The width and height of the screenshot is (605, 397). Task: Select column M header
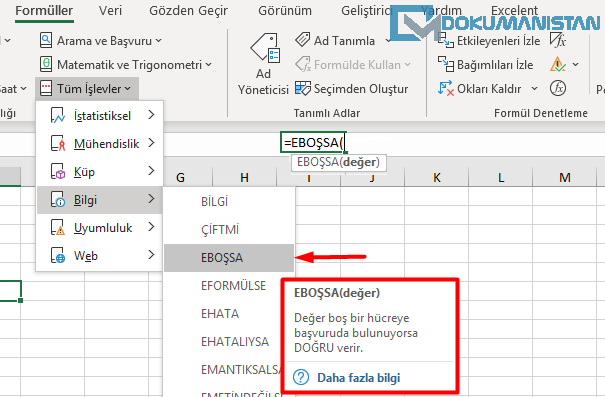[565, 177]
